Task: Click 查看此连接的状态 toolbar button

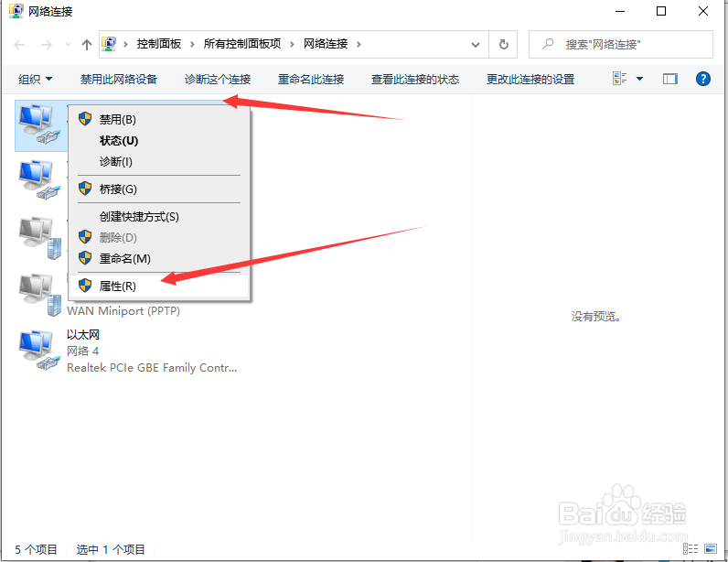Action: tap(415, 79)
